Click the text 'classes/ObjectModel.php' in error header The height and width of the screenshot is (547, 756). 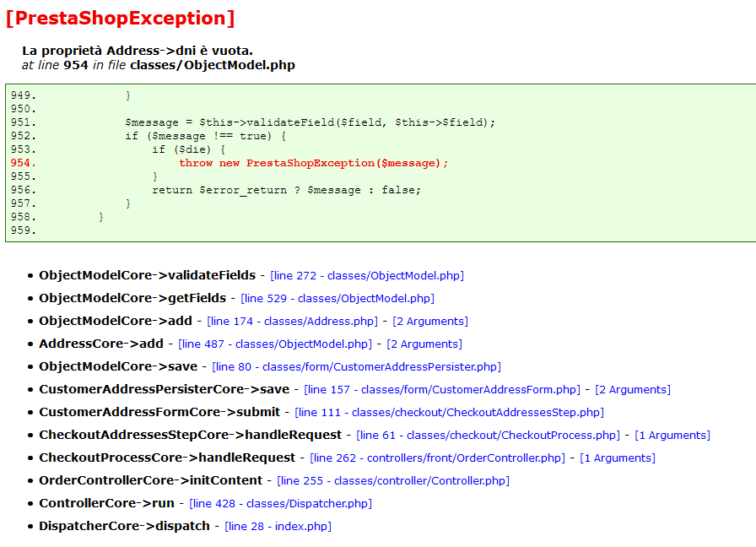(x=213, y=65)
